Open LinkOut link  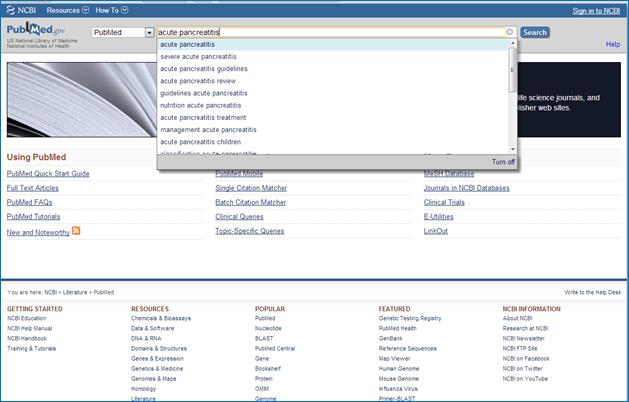pyautogui.click(x=436, y=231)
